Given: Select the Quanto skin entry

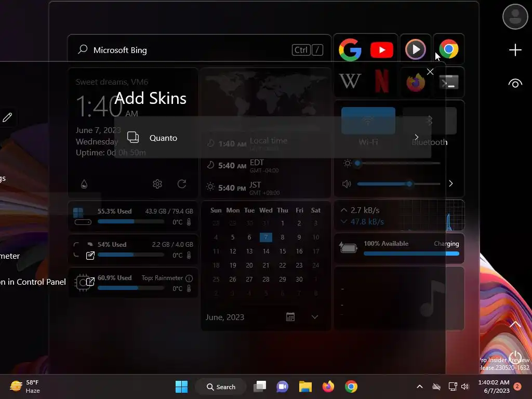Looking at the screenshot, I should [272, 137].
